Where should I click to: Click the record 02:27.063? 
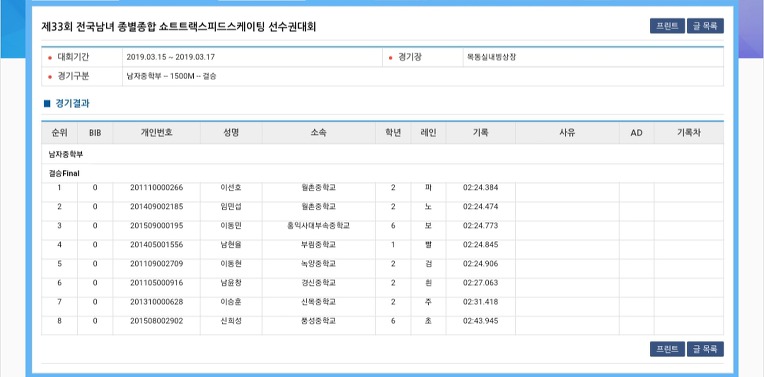(x=480, y=283)
